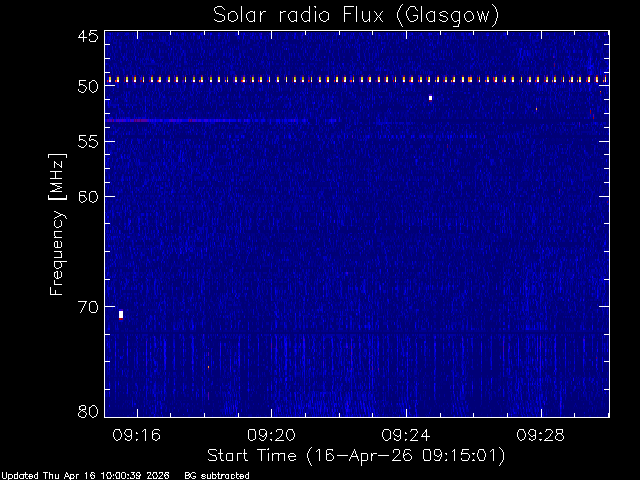Click the 55 MHz frequency label

88,142
